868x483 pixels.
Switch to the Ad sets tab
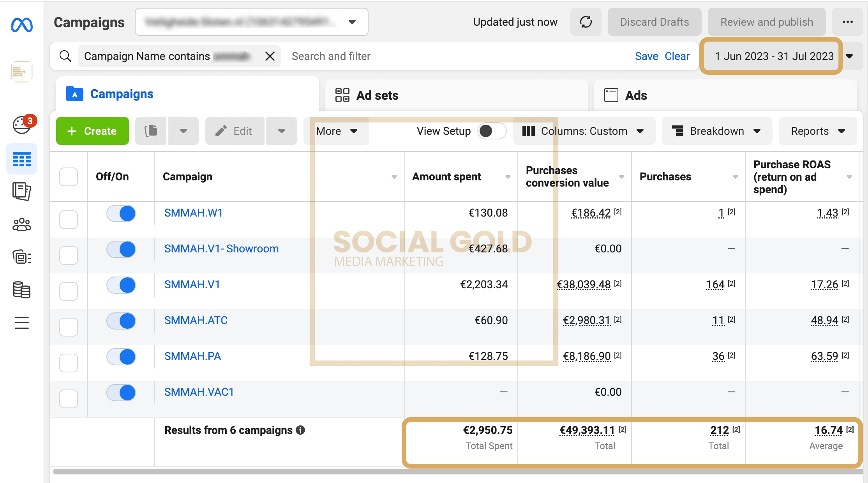[456, 95]
